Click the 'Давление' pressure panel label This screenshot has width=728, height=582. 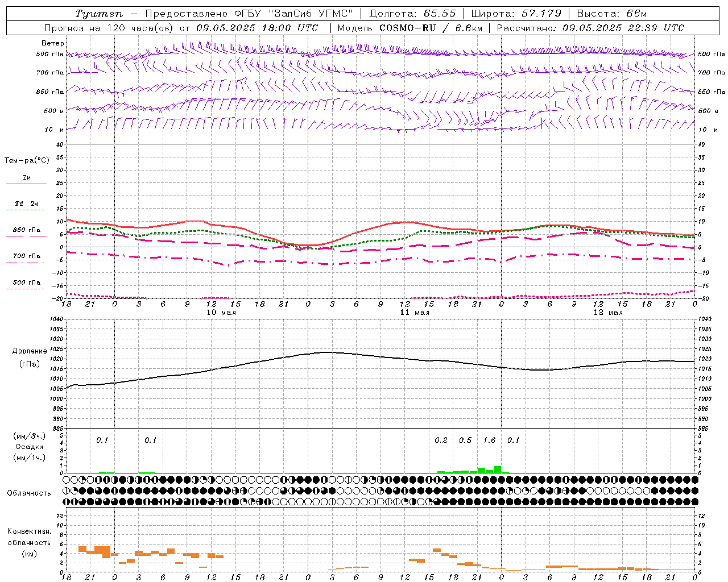(30, 351)
